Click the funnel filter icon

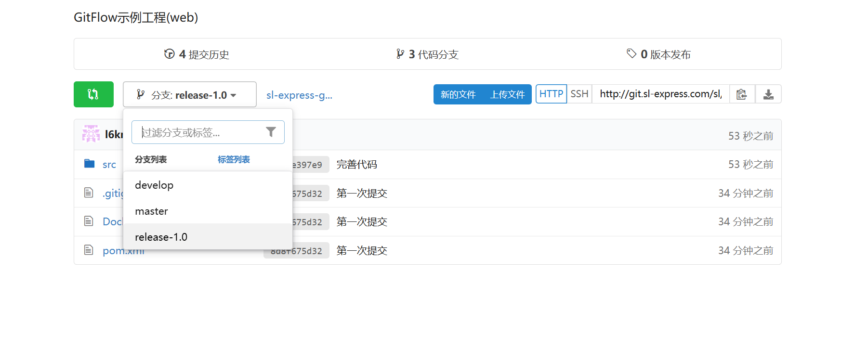click(271, 132)
